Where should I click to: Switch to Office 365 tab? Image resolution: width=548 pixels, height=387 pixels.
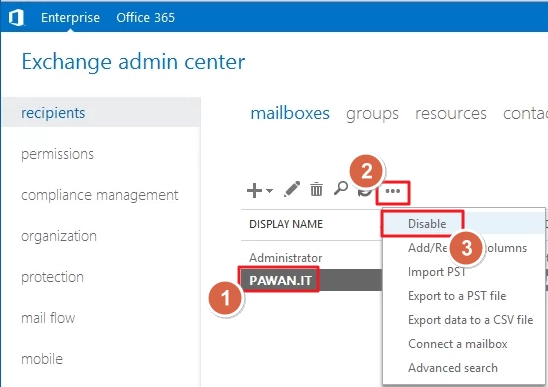(x=145, y=17)
